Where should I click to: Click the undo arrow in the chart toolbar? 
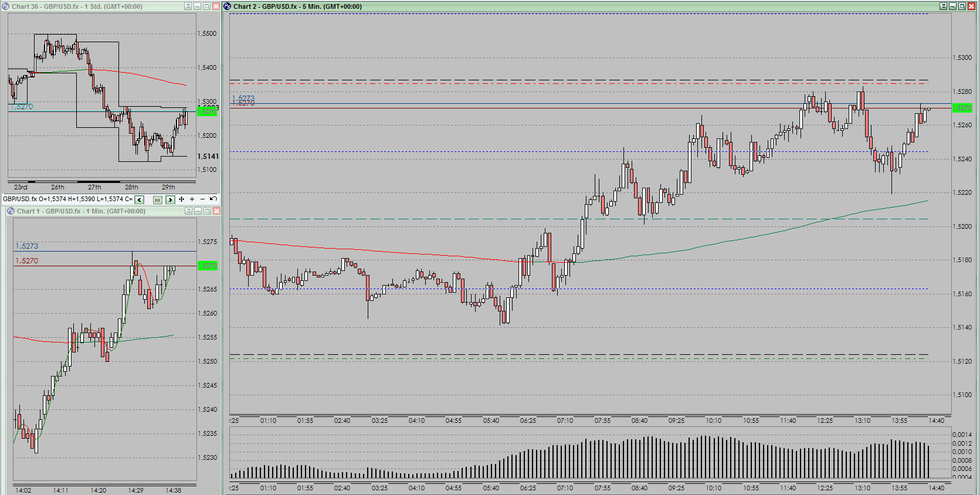pos(213,199)
